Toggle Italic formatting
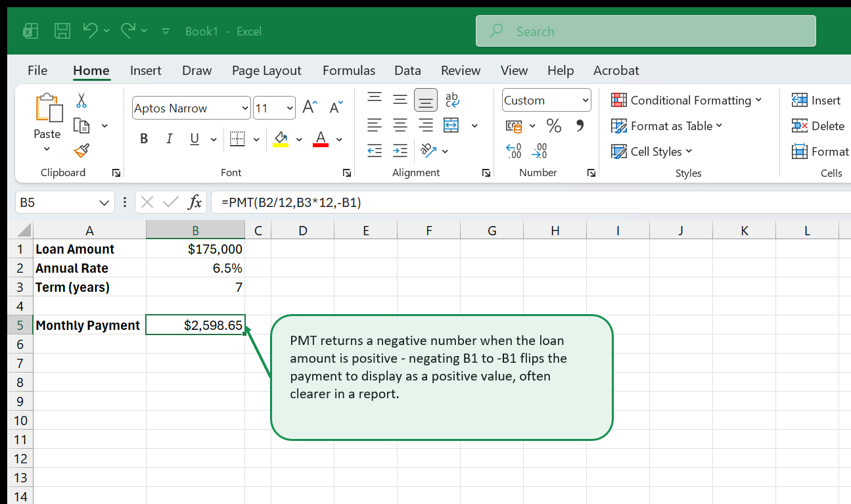The height and width of the screenshot is (504, 851). (x=169, y=139)
